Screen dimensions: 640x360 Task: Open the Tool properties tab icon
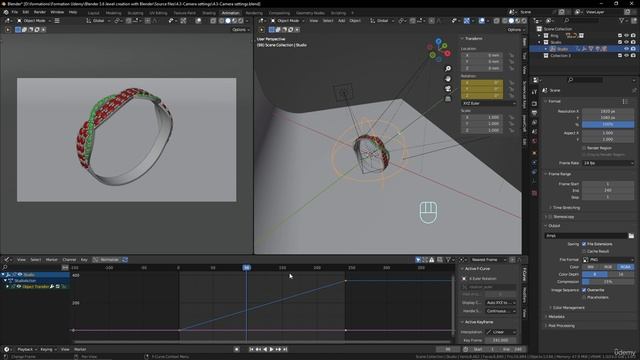coord(534,92)
